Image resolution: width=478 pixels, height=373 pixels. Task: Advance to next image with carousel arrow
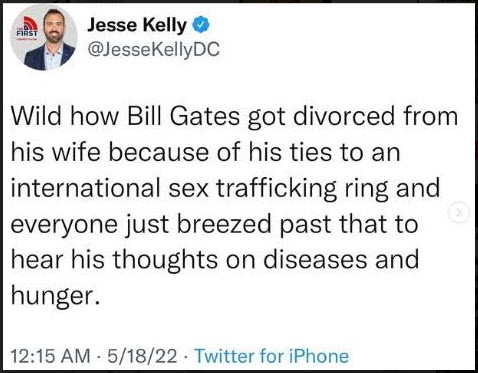[459, 211]
